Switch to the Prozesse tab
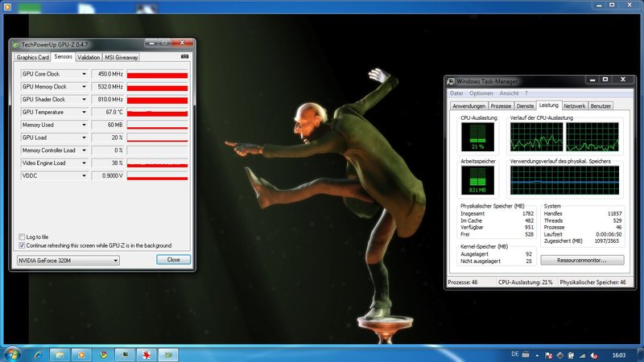644x362 pixels. coord(501,106)
